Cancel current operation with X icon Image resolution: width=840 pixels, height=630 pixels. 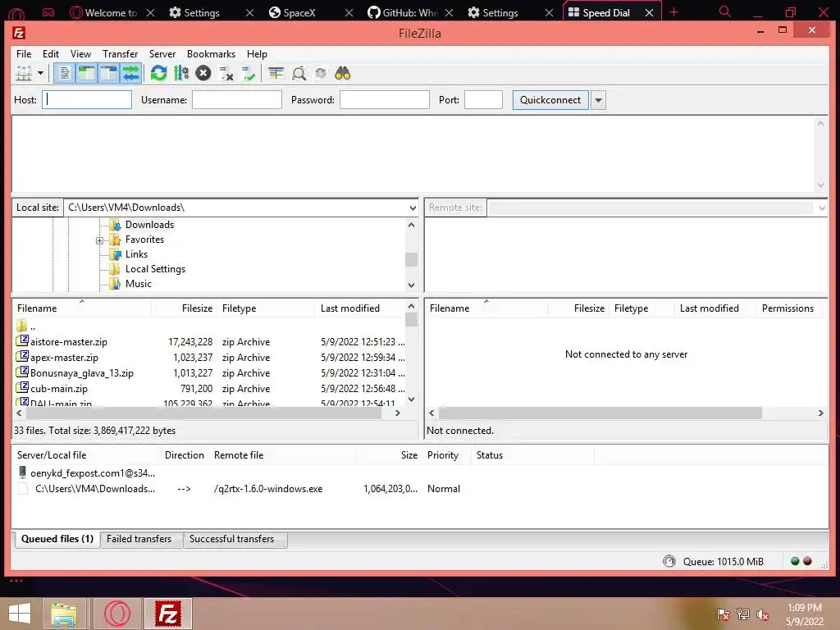tap(203, 73)
